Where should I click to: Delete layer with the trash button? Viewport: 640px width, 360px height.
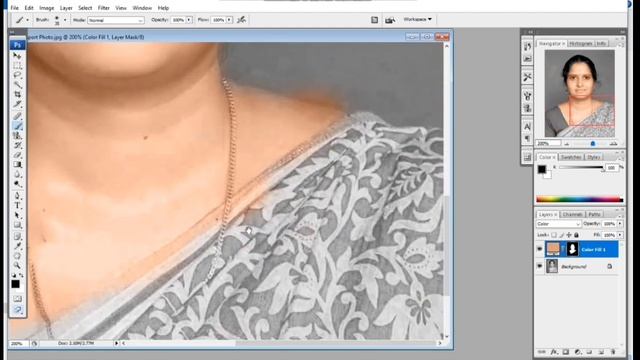coord(613,352)
